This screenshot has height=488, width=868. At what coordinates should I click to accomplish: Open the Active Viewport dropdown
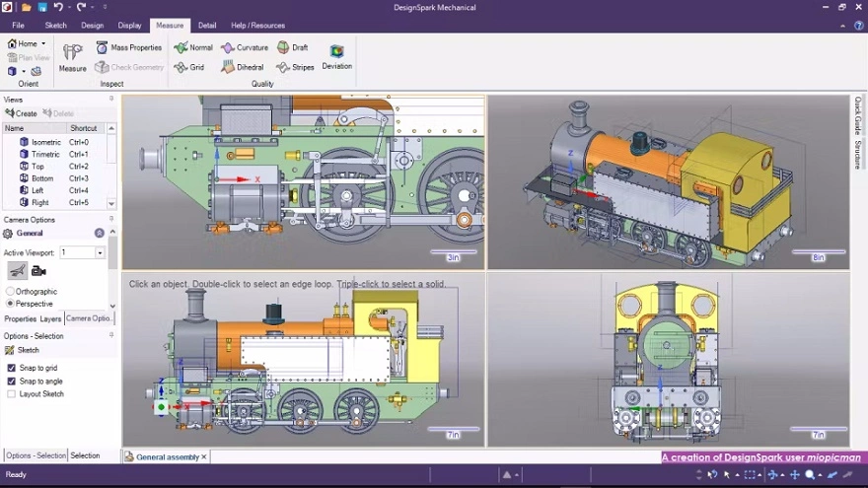tap(100, 252)
